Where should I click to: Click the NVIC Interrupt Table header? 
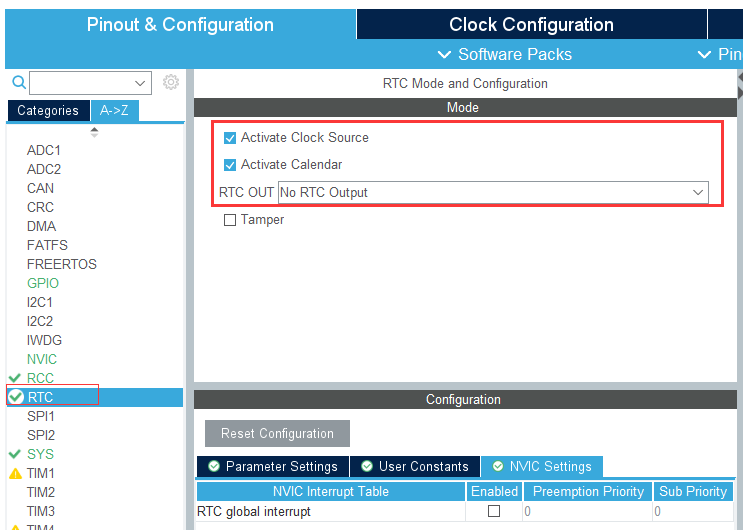pos(331,491)
